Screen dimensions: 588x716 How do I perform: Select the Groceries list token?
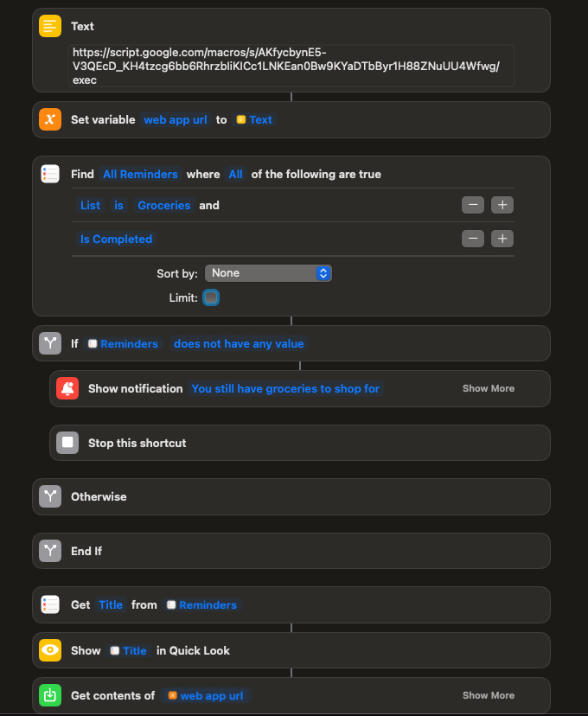163,206
